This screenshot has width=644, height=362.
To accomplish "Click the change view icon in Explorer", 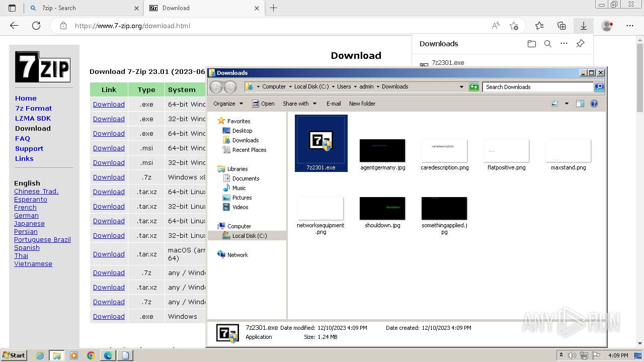I will (554, 104).
